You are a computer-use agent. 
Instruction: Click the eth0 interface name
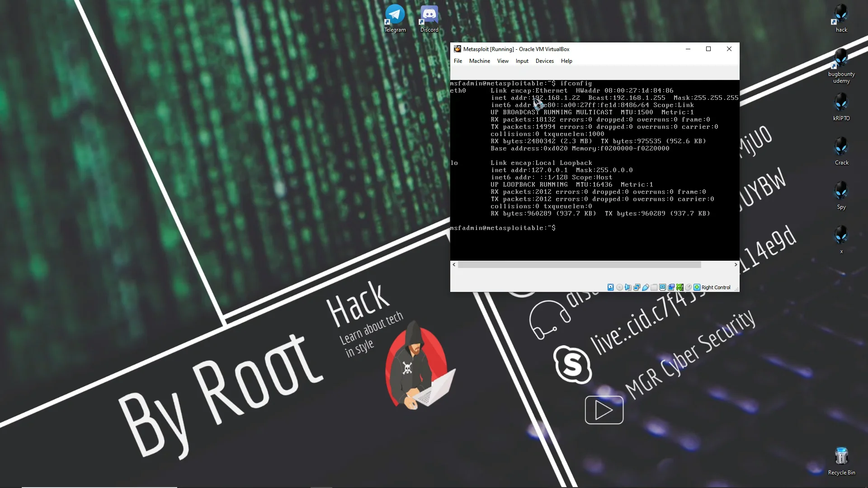[x=458, y=91]
